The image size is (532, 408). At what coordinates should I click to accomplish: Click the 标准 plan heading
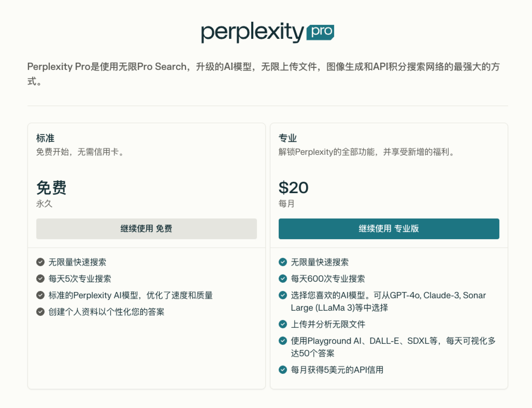point(45,138)
